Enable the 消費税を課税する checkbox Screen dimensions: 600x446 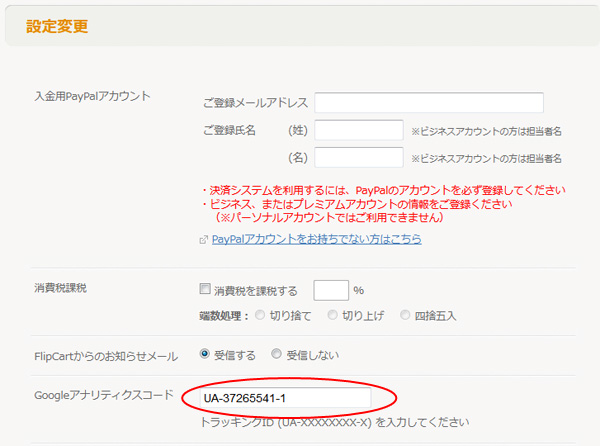206,290
